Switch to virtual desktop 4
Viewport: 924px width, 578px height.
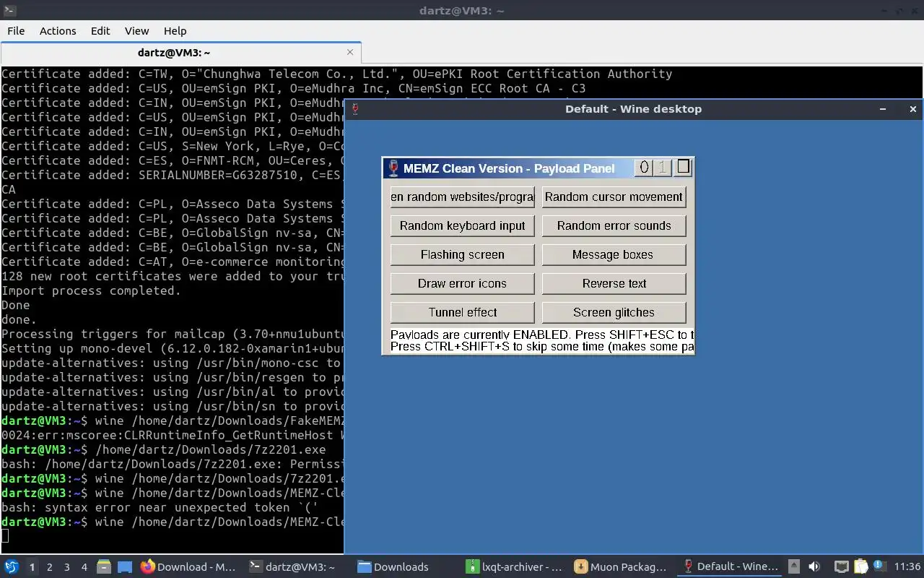tap(84, 567)
